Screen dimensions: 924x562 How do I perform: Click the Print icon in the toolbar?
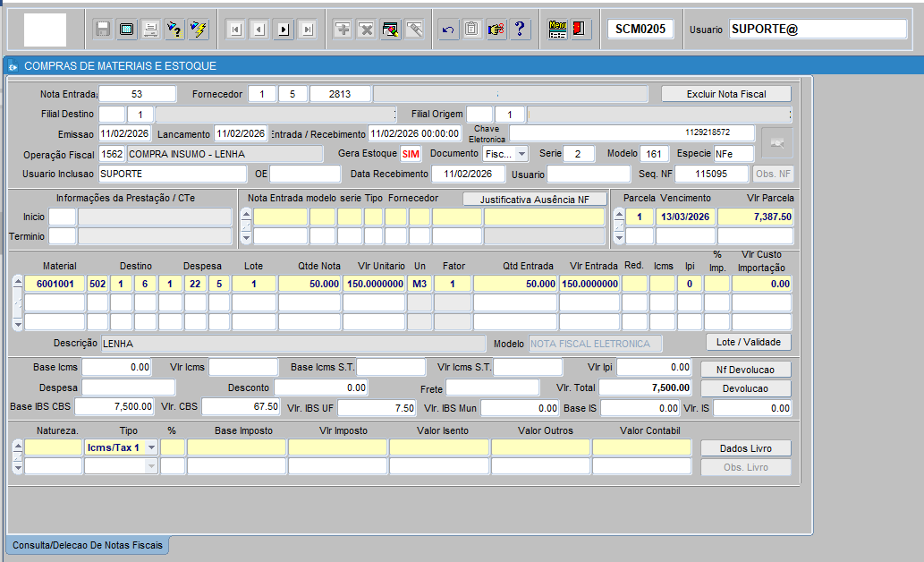coord(151,30)
